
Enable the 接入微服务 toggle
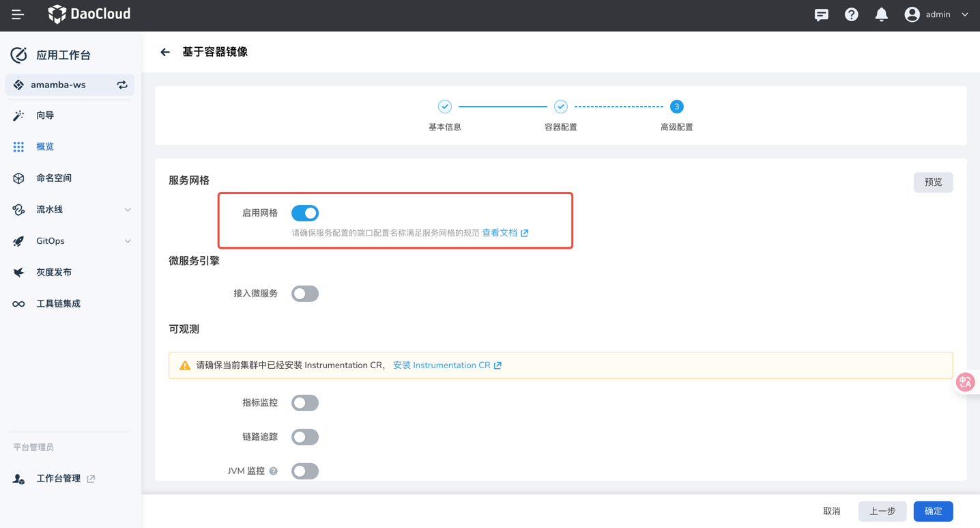[x=305, y=293]
